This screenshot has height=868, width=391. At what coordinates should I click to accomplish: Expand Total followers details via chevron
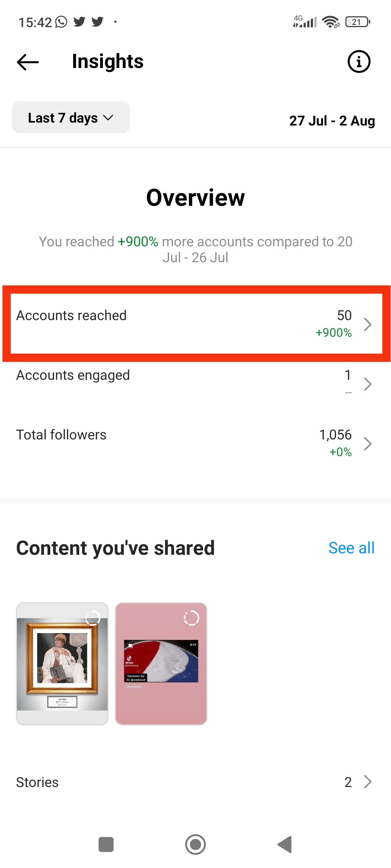[x=368, y=443]
